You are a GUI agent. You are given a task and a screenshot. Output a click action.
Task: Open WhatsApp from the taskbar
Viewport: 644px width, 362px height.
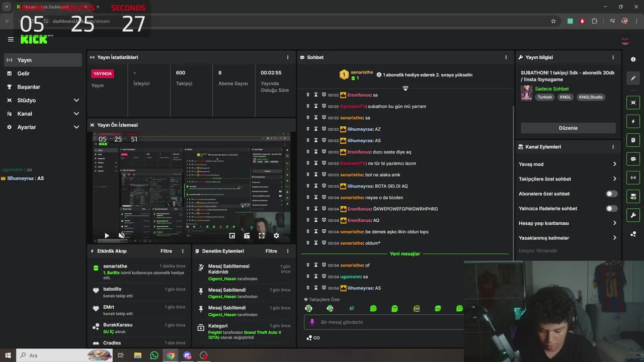154,355
